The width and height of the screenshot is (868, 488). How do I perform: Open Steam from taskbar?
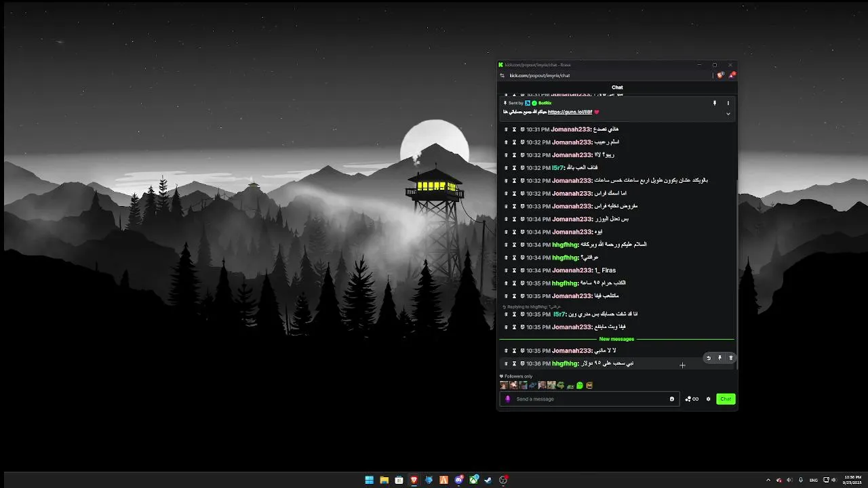tap(488, 480)
